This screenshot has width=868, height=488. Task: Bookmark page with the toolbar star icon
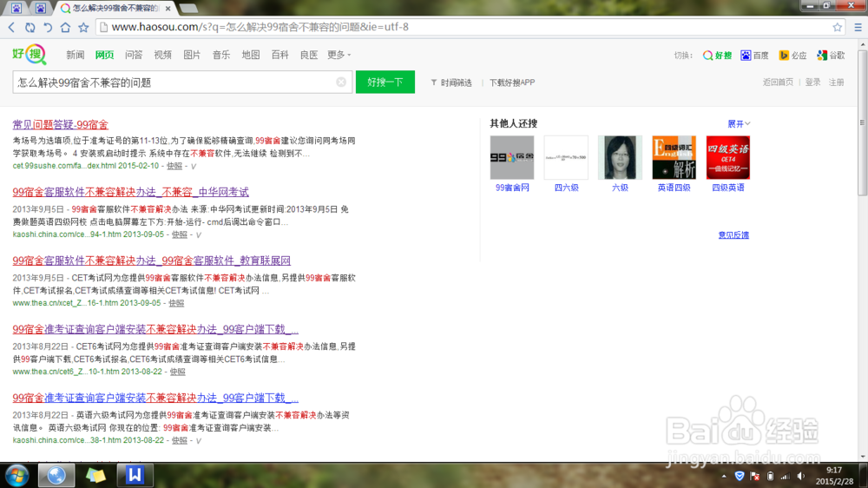[x=83, y=27]
